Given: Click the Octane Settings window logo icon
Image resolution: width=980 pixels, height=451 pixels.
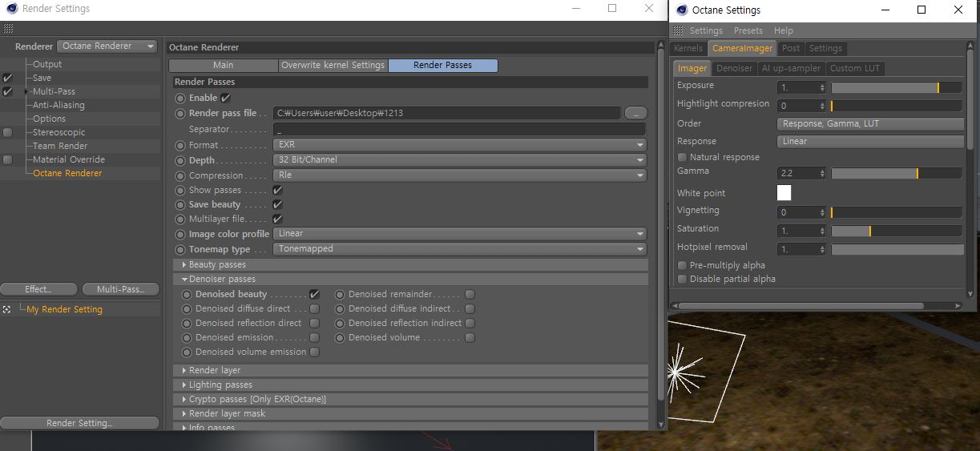Looking at the screenshot, I should tap(682, 10).
